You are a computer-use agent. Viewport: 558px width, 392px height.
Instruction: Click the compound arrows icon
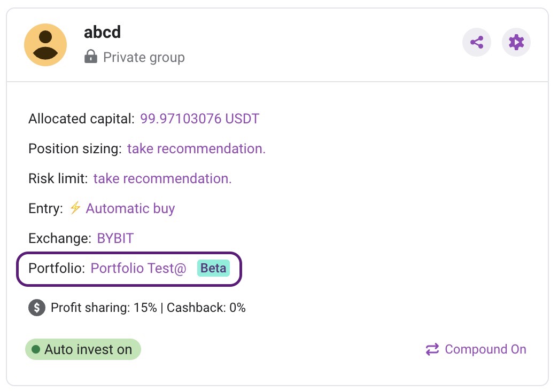pos(432,349)
